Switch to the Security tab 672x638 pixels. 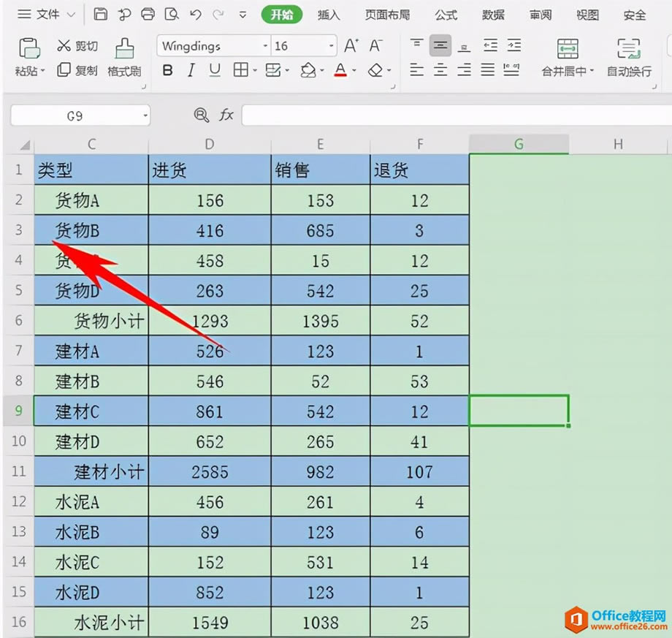tap(635, 15)
